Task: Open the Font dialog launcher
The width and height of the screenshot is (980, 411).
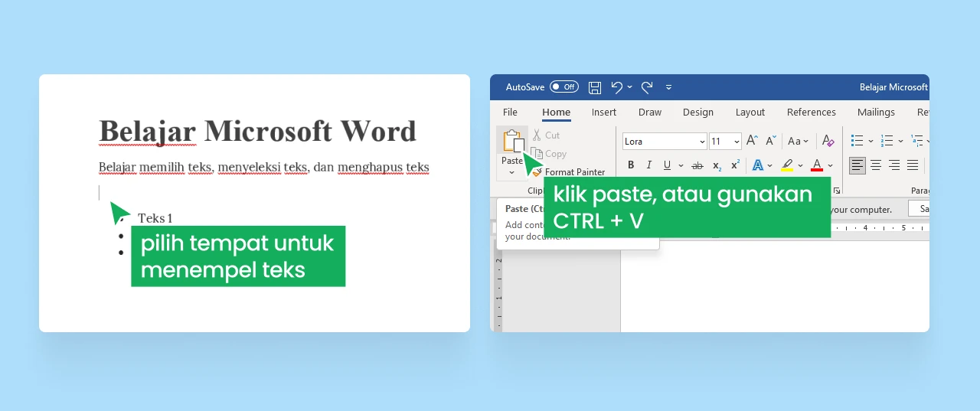Action: click(837, 191)
